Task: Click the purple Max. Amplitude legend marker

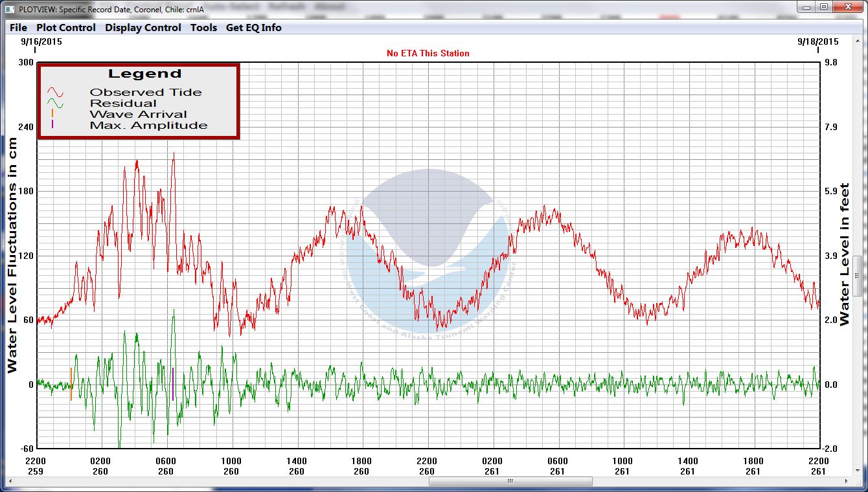Action: 52,124
